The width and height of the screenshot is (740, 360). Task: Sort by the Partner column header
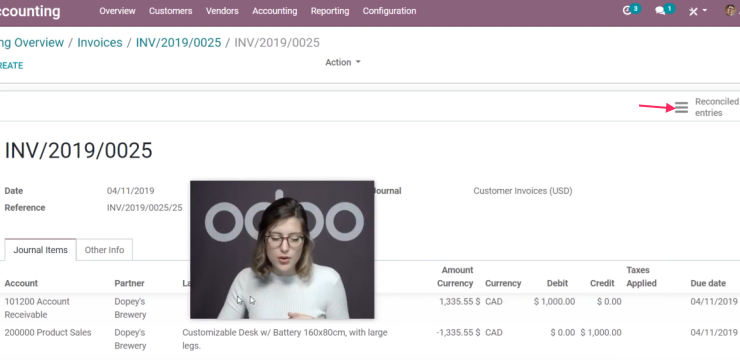[129, 283]
